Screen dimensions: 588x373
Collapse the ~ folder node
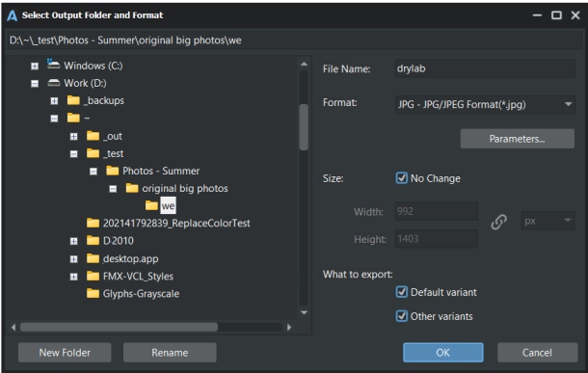tap(54, 119)
